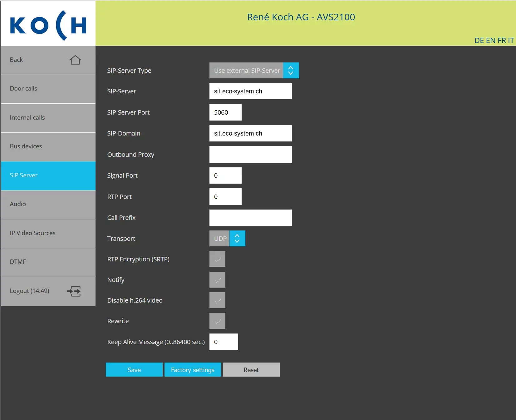Screen dimensions: 516x420
Task: Enable the Notify checkbox
Action: click(217, 280)
